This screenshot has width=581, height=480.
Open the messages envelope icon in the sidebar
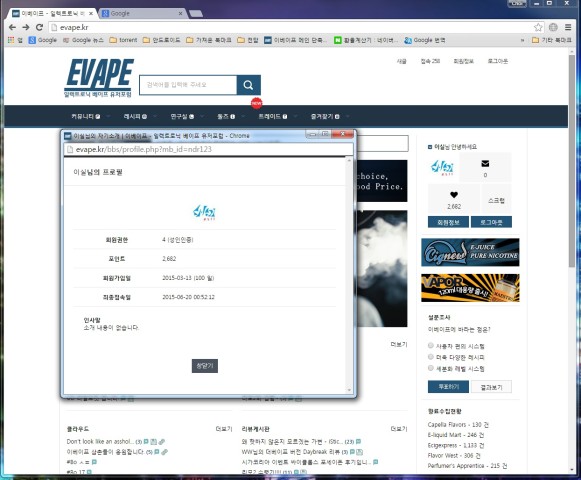[x=485, y=163]
